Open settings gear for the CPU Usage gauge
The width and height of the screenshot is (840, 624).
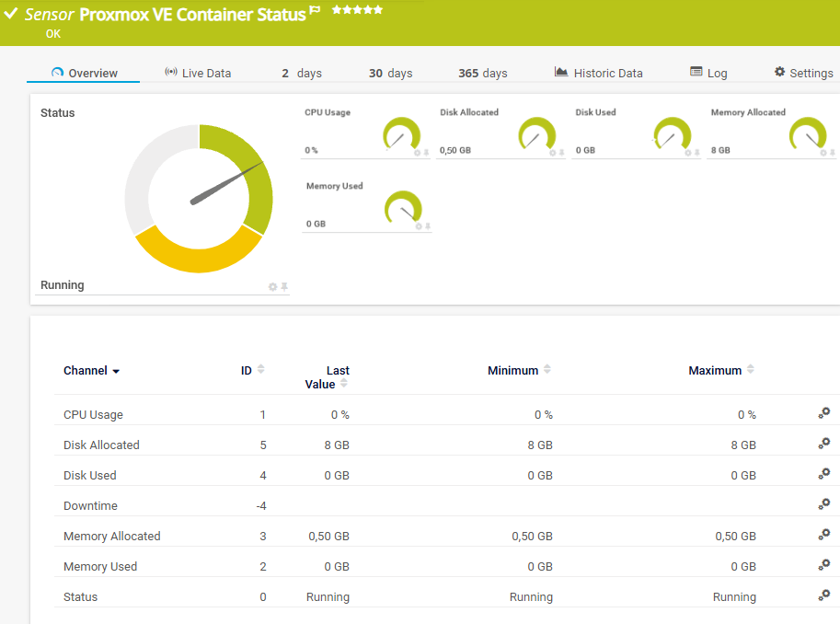pyautogui.click(x=417, y=153)
